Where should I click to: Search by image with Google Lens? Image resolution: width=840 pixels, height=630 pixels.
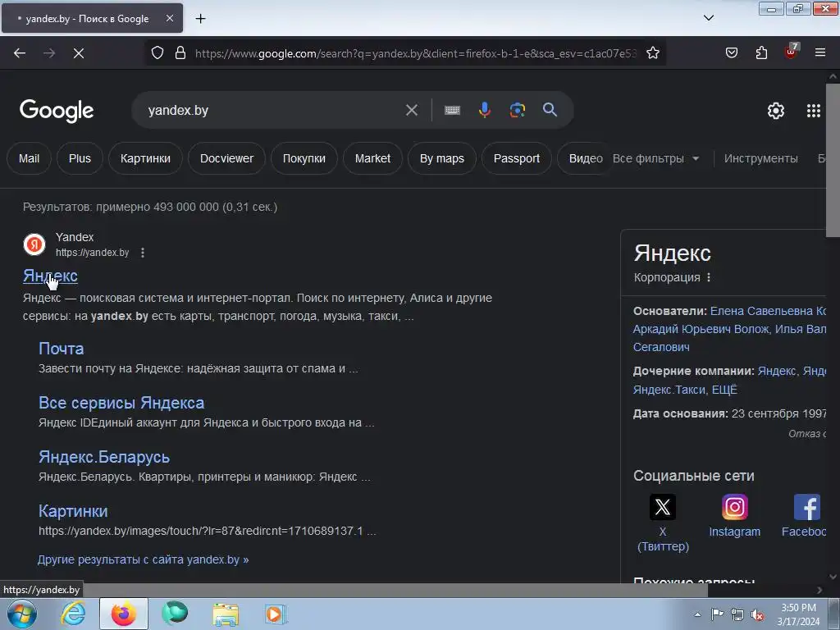point(517,110)
